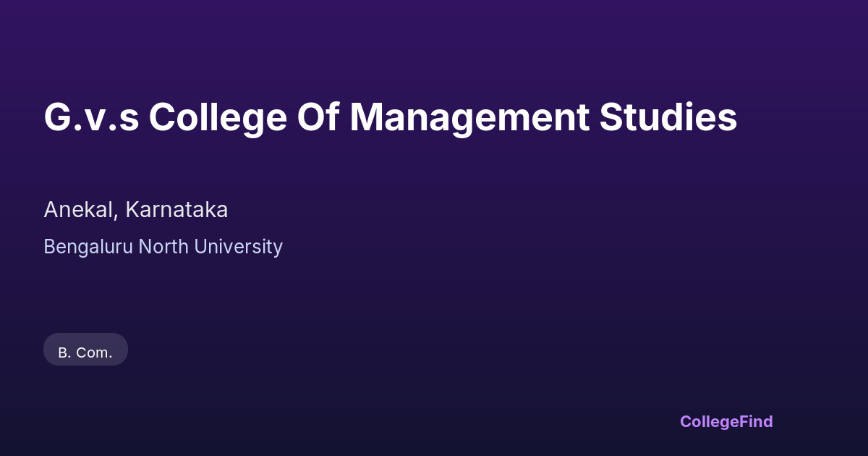The image size is (868, 456).
Task: Click the word "Studies" in the heading
Action: click(x=668, y=117)
